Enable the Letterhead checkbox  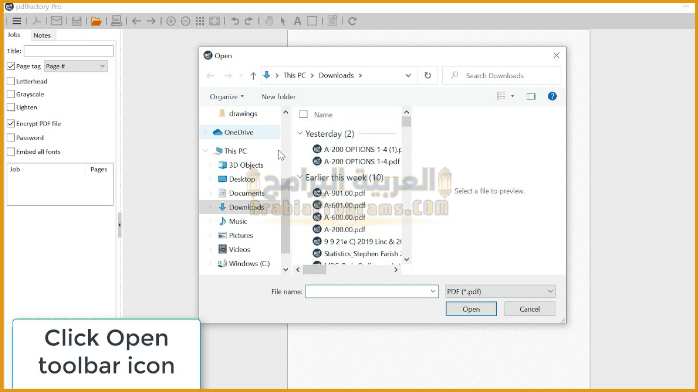tap(11, 81)
